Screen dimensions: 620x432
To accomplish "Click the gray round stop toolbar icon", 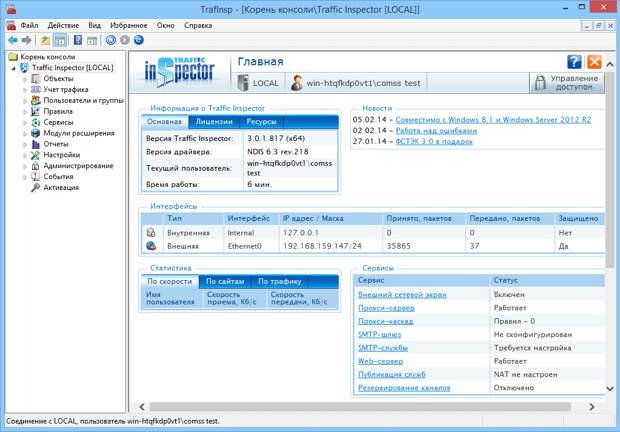I will pyautogui.click(x=125, y=40).
